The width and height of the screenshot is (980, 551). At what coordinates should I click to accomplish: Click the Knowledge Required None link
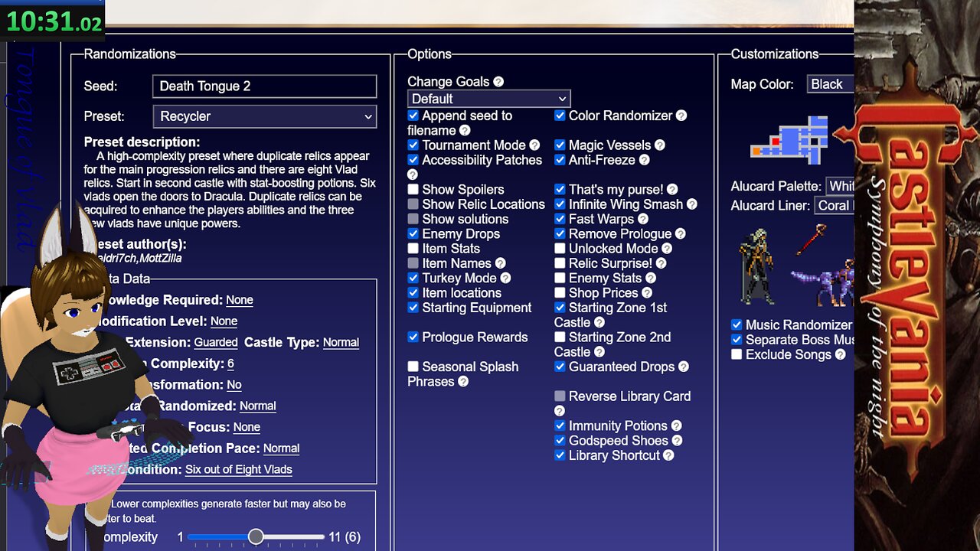[240, 300]
